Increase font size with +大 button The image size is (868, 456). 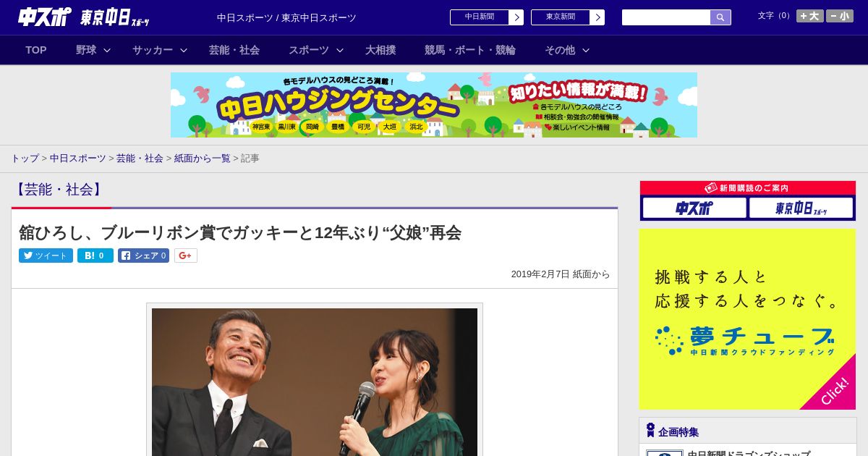(810, 16)
